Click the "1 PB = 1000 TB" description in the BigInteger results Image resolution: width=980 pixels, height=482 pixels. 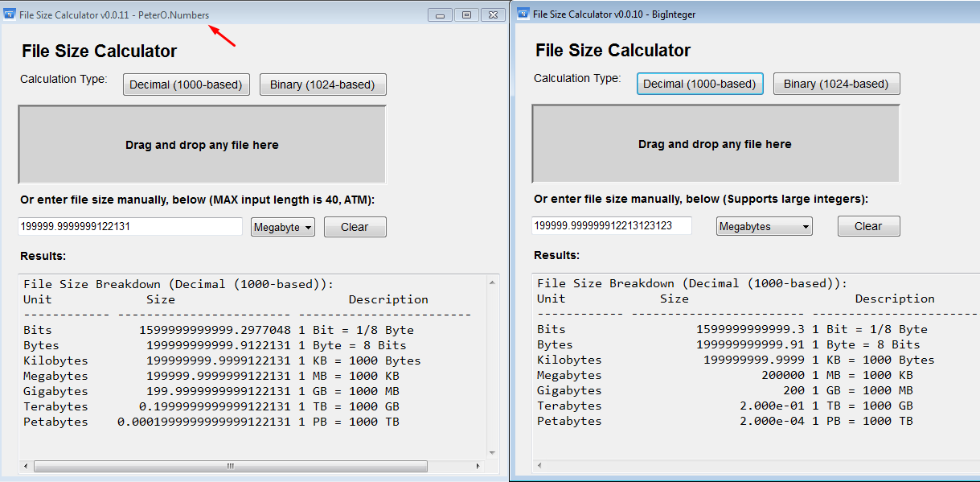pos(863,421)
